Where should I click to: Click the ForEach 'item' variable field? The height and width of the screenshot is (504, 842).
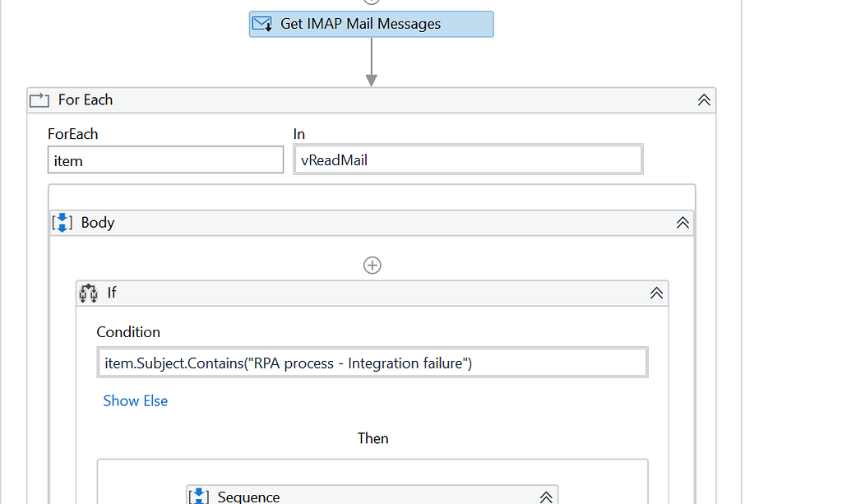pos(165,160)
